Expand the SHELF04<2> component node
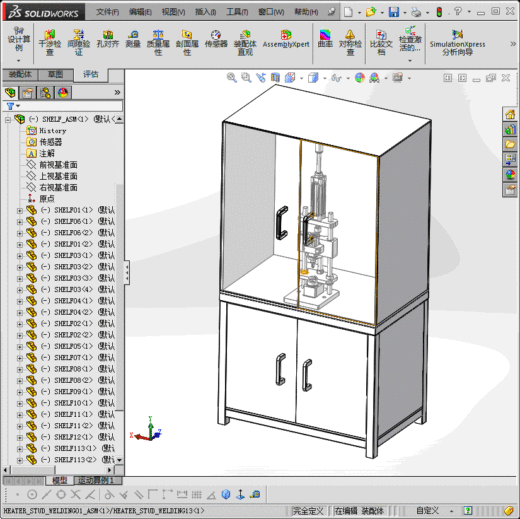Screen dimensions: 520x519 (20, 313)
